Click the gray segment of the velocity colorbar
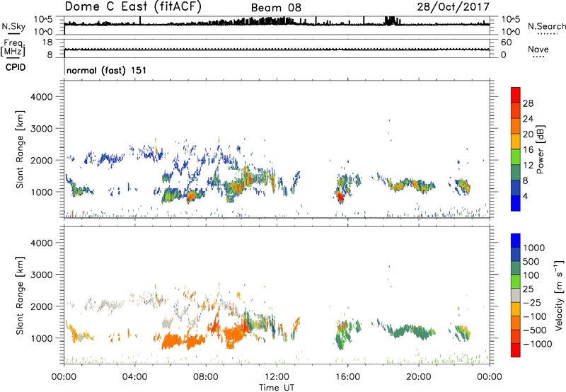 (x=516, y=295)
